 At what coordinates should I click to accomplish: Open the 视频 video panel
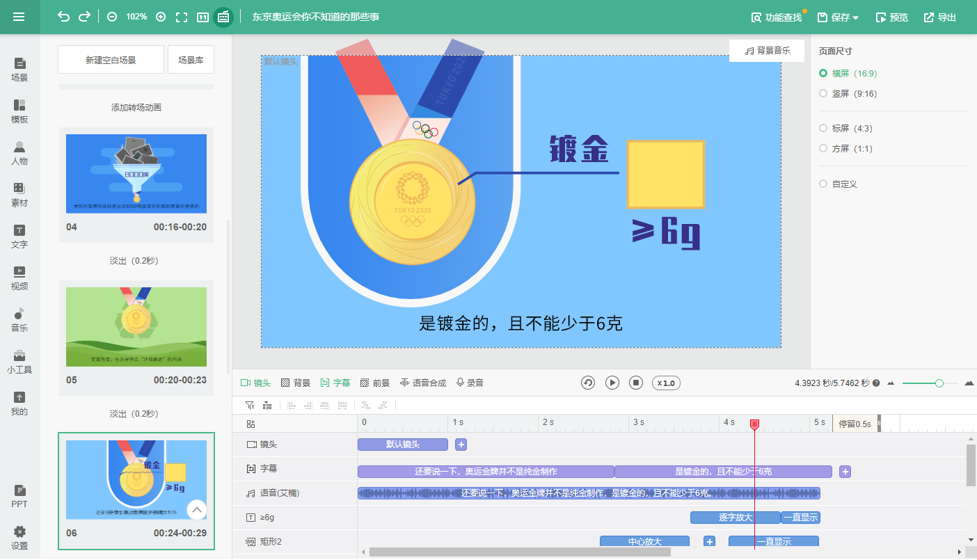[x=19, y=278]
